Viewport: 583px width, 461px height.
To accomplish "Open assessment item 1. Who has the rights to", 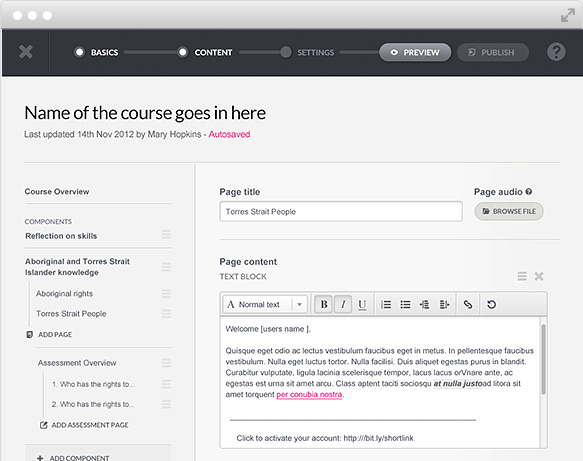I will 93,384.
